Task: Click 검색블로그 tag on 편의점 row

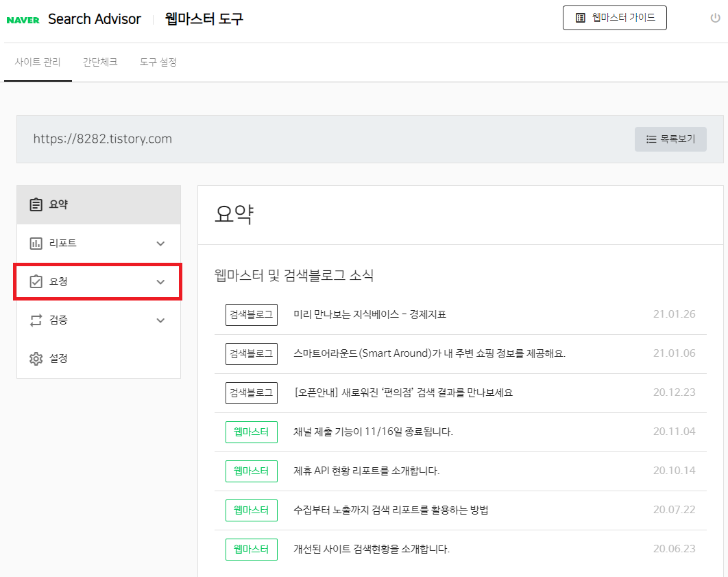Action: coord(251,393)
